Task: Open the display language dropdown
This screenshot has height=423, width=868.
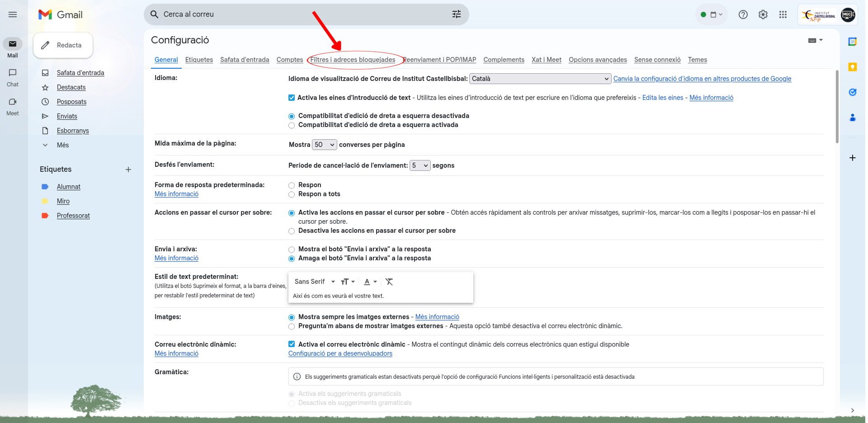Action: pyautogui.click(x=540, y=79)
